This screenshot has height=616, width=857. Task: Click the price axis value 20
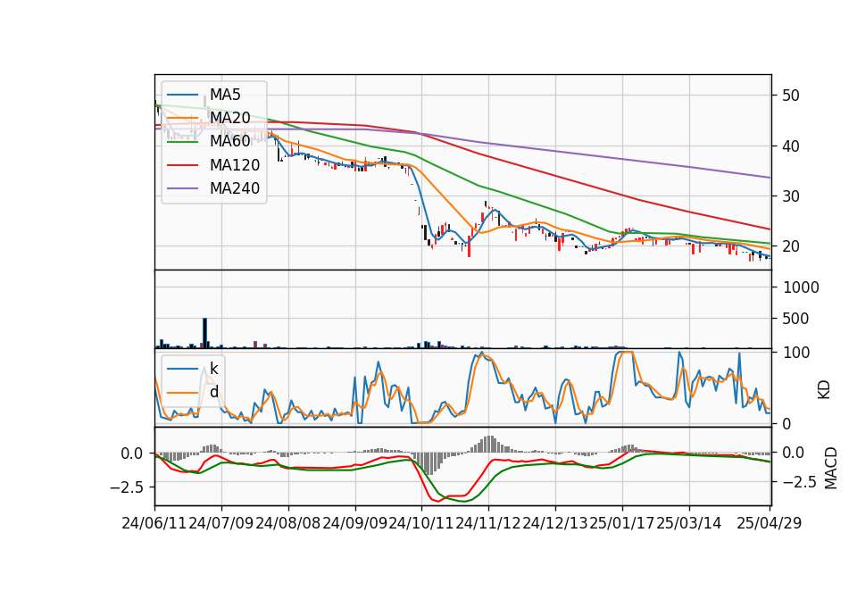(x=791, y=246)
